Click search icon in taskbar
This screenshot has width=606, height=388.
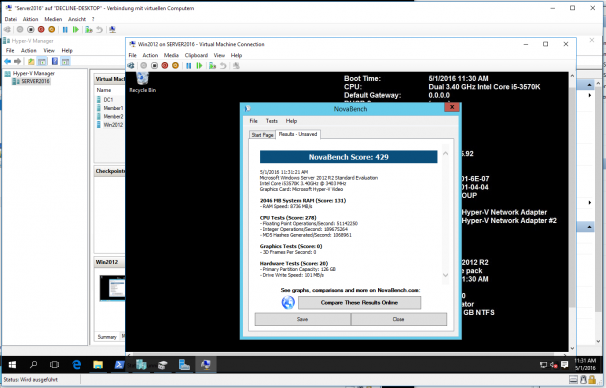[34, 364]
